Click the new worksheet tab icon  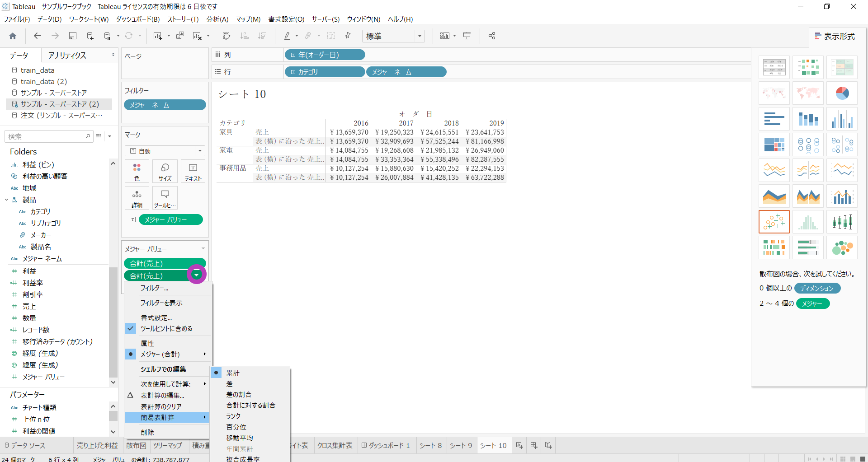click(x=519, y=446)
